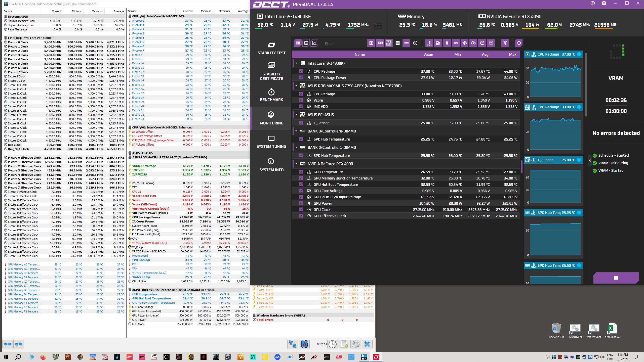Reset OCCT monitoring statistics
Image resolution: width=644 pixels, height=362 pixels.
click(x=518, y=43)
